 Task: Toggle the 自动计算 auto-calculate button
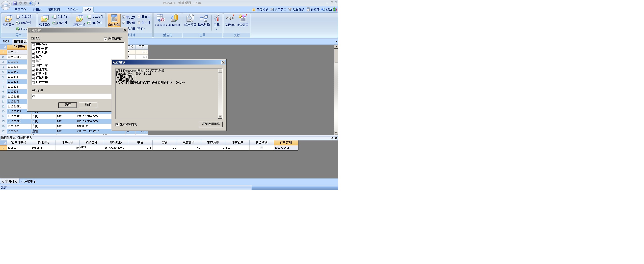click(x=114, y=20)
